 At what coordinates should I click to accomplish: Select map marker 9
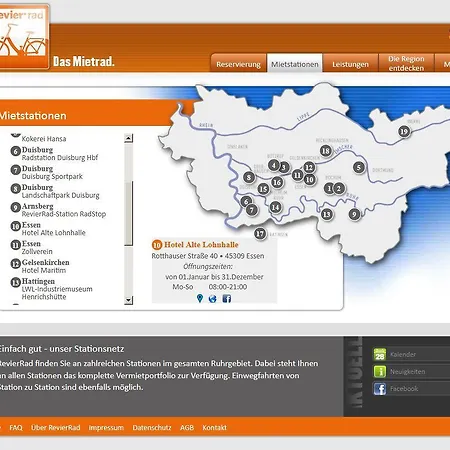pos(354,214)
